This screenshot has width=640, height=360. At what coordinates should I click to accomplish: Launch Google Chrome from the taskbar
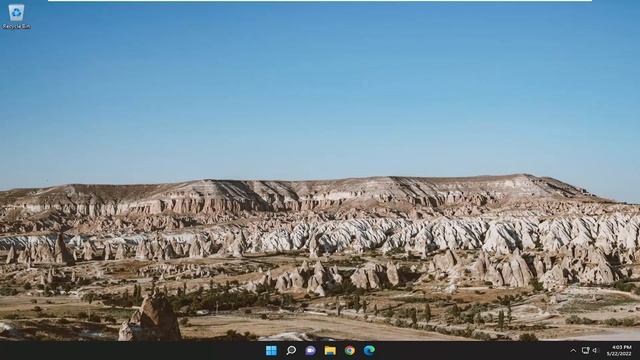[350, 350]
